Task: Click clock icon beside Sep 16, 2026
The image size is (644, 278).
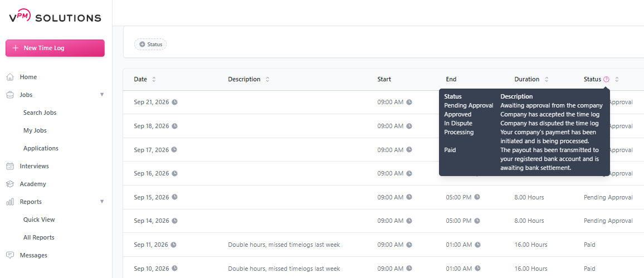Action: coord(174,173)
